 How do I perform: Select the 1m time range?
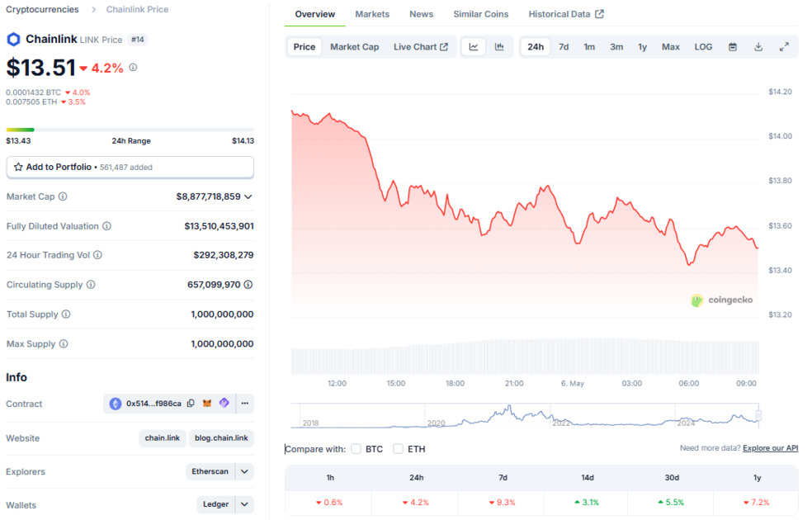589,46
